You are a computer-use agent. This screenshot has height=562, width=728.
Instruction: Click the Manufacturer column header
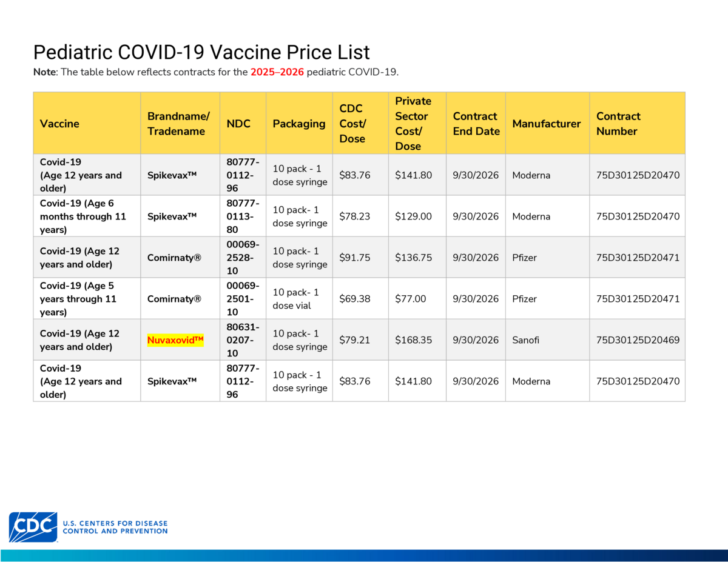coord(547,124)
